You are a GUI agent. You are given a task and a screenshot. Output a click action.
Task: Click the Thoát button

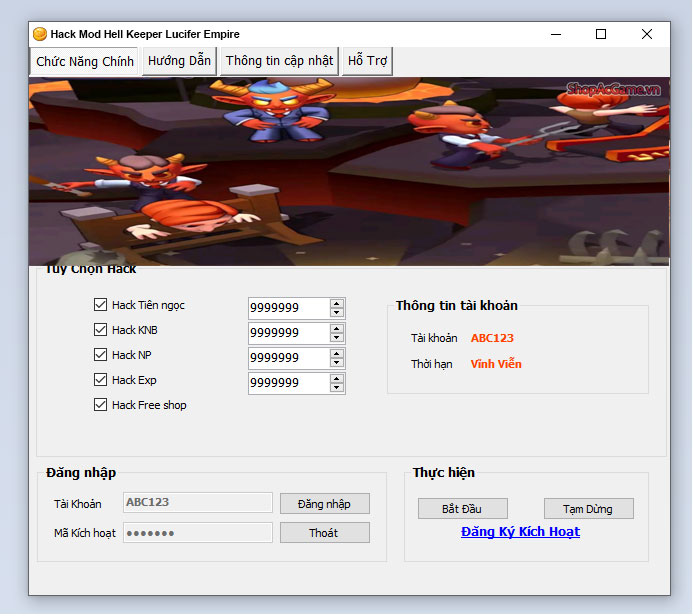click(325, 533)
